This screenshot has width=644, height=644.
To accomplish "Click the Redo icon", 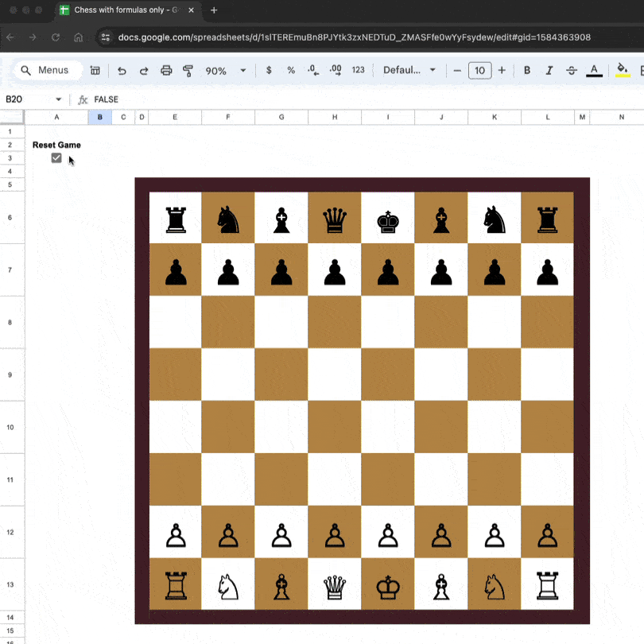I will tap(143, 70).
